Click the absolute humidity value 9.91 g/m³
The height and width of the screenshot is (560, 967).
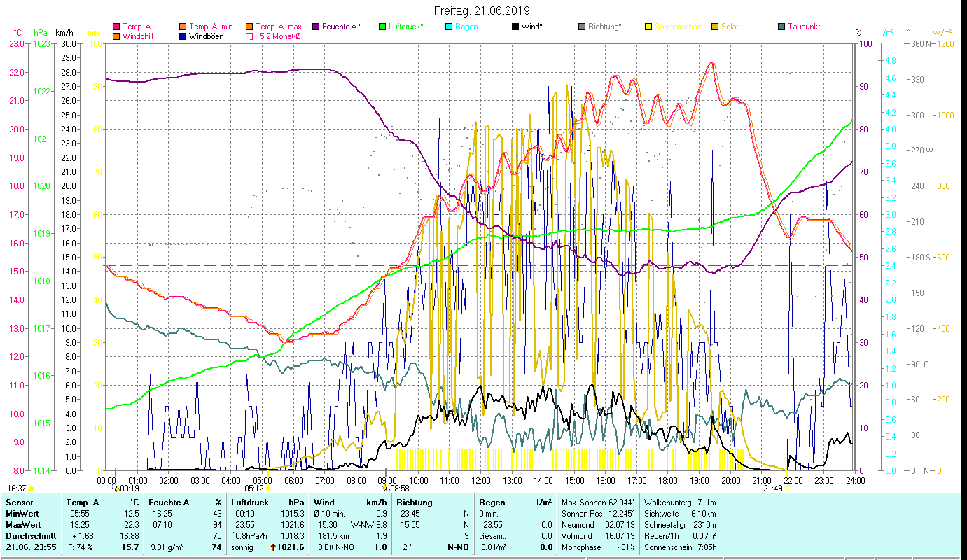167,547
